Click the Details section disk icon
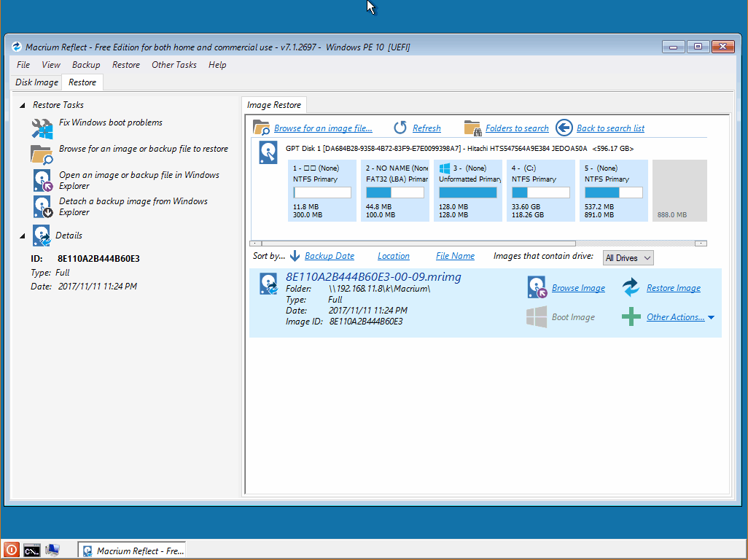Viewport: 748px width, 560px height. [x=42, y=236]
